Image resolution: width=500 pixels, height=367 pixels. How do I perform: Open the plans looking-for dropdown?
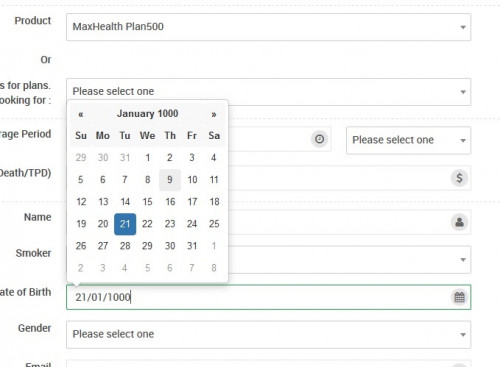268,92
